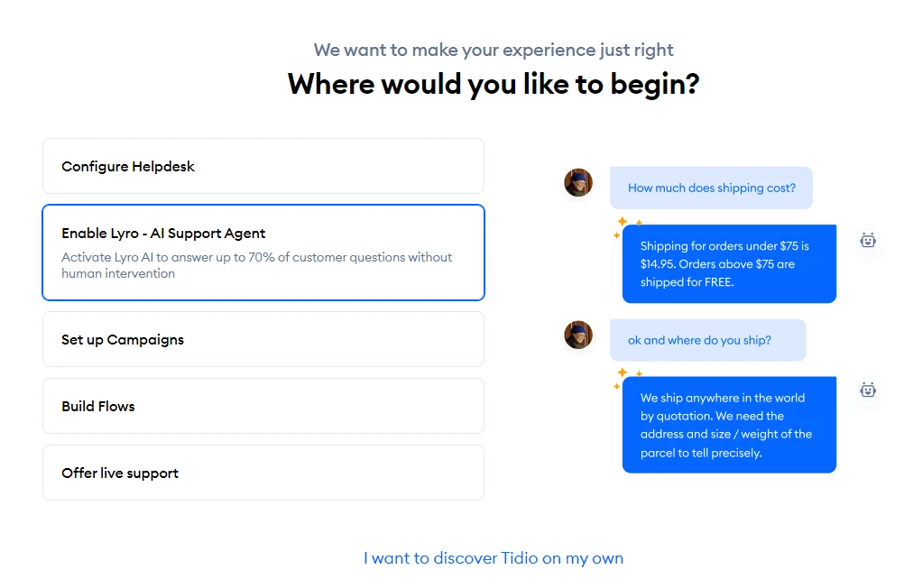Viewport: 904px width, 588px height.
Task: Click the 'Shipping for orders under $75' reply bubble
Action: click(729, 264)
